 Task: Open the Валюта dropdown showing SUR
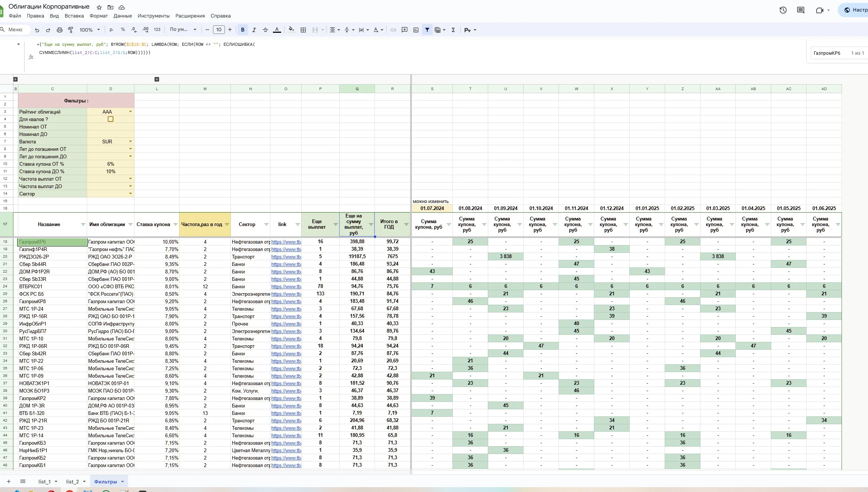131,142
